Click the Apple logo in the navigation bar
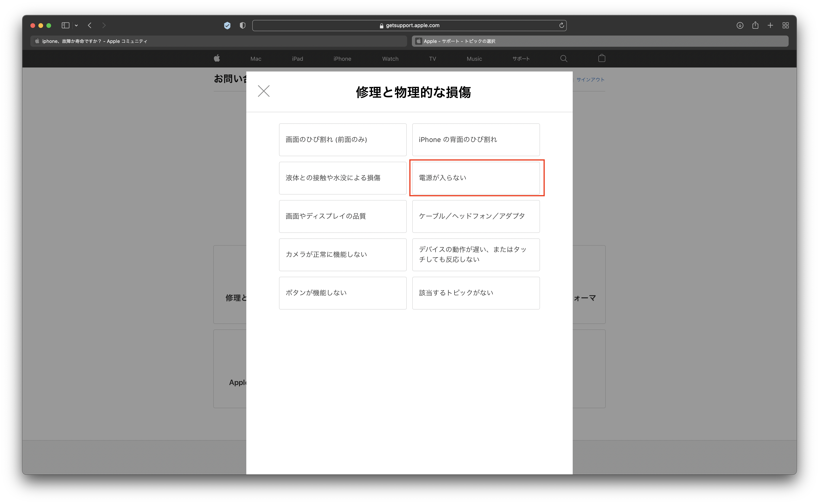Screen dimensions: 819x504 tap(217, 58)
